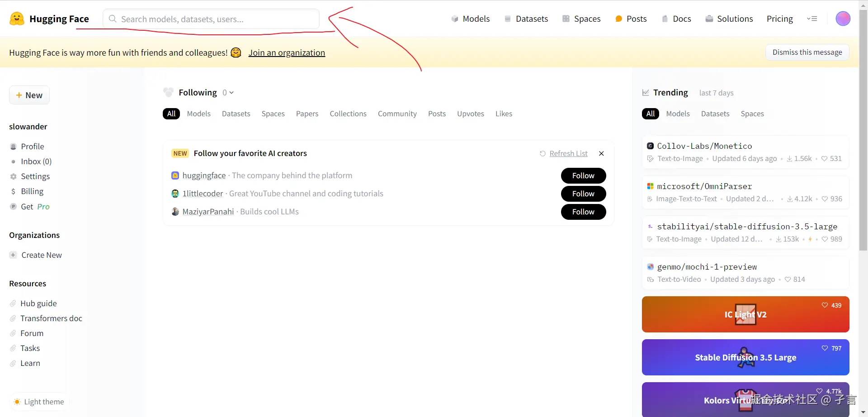Focus the search models input field

tap(211, 19)
